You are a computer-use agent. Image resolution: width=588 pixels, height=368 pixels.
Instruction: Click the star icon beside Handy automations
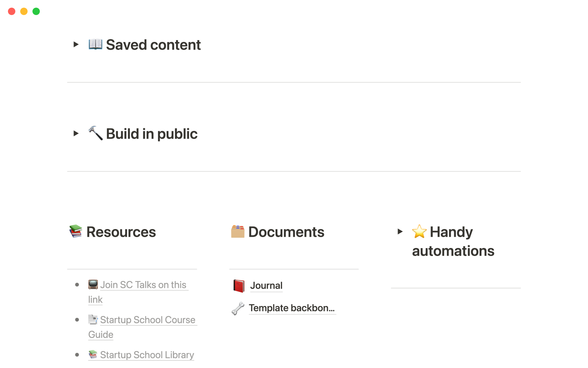[419, 232]
